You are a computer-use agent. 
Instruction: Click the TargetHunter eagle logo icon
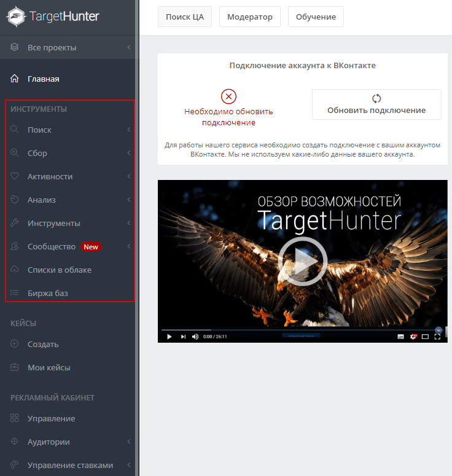(16, 17)
